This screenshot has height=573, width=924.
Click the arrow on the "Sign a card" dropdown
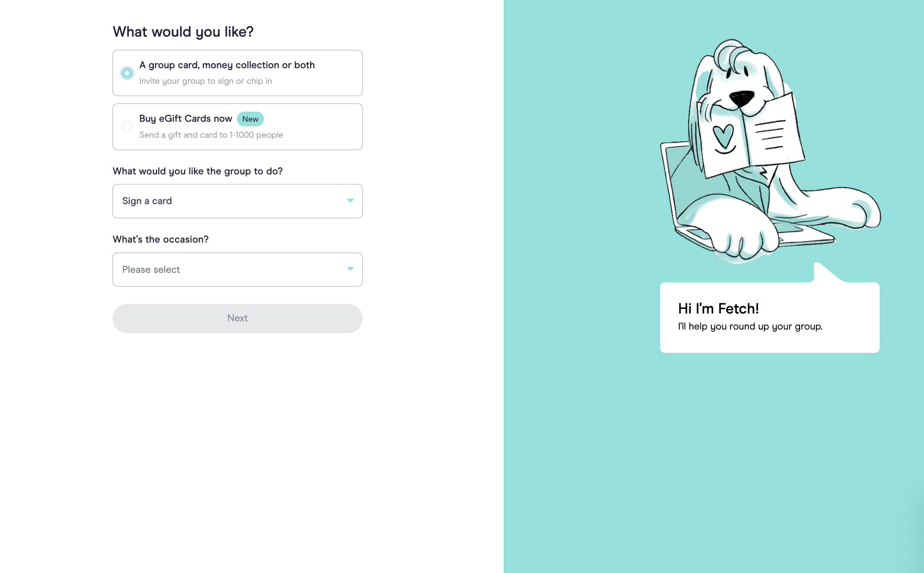[350, 200]
